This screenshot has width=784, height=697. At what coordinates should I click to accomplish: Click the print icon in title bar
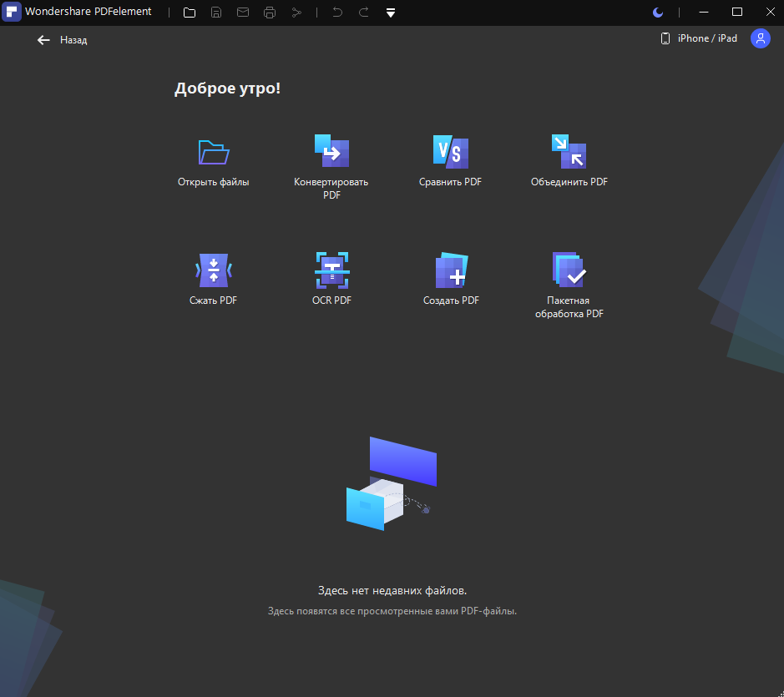point(270,13)
